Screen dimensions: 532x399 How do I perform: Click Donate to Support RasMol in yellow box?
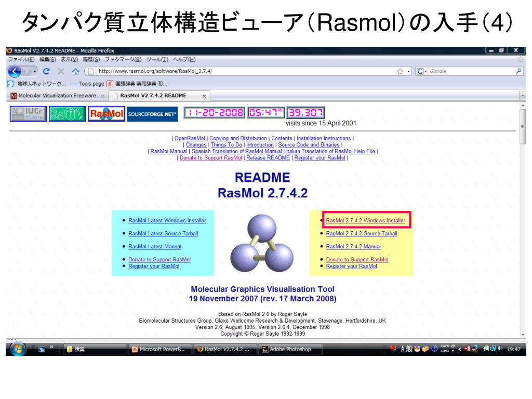357,260
